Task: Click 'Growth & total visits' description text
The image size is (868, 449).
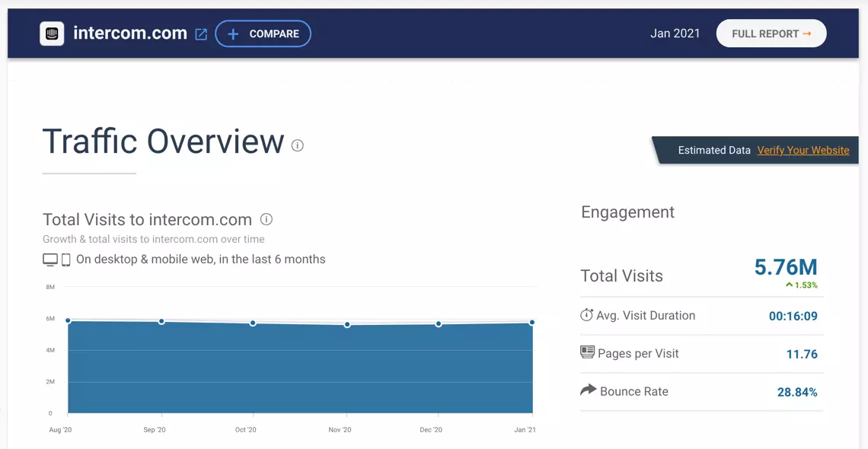Action: [153, 240]
